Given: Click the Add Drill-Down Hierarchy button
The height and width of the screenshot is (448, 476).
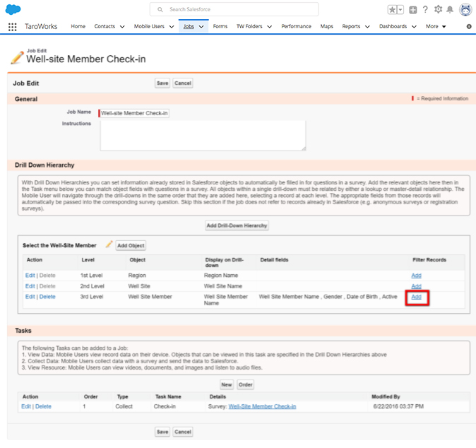Looking at the screenshot, I should click(237, 225).
